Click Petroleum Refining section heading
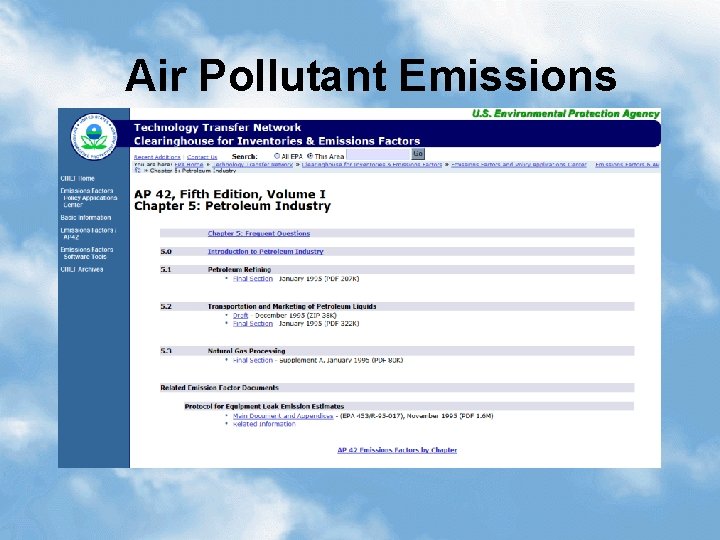This screenshot has width=720, height=540. [x=240, y=270]
